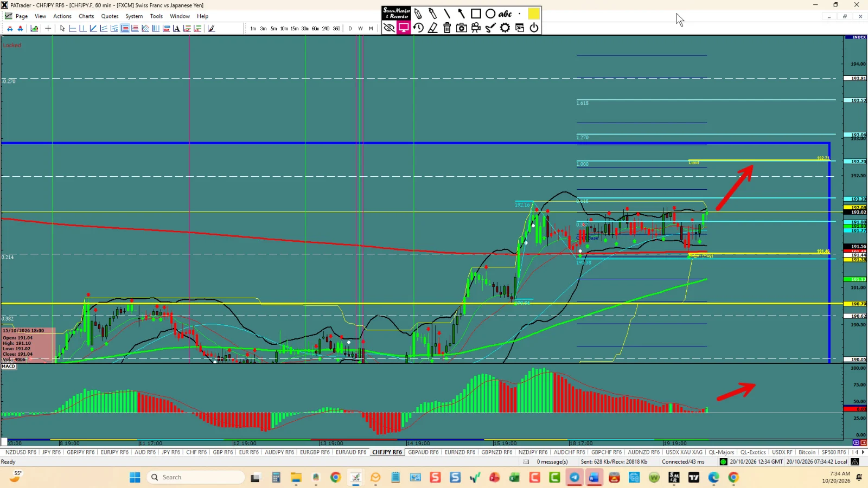This screenshot has height=488, width=868.
Task: Set chart timeframe to 240 minutes
Action: click(x=325, y=29)
